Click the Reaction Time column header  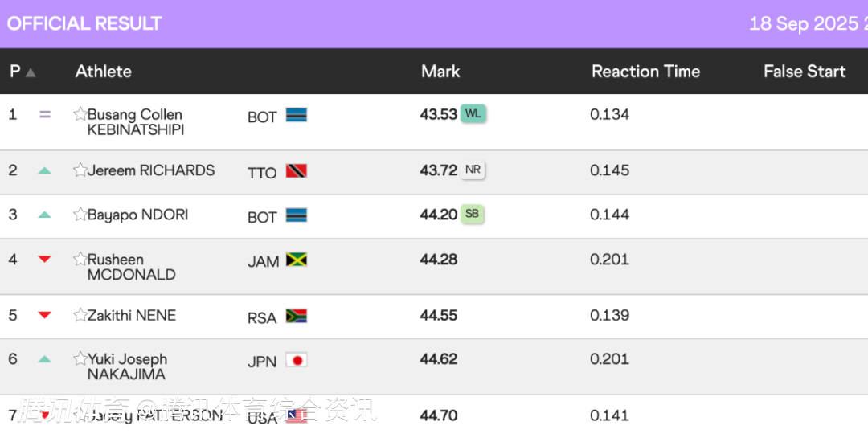[645, 72]
